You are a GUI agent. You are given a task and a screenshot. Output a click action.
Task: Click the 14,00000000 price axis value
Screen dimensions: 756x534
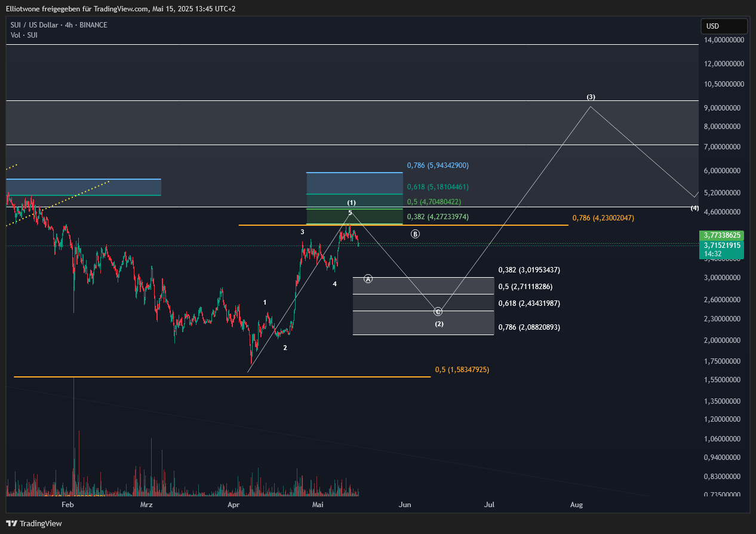pyautogui.click(x=724, y=40)
